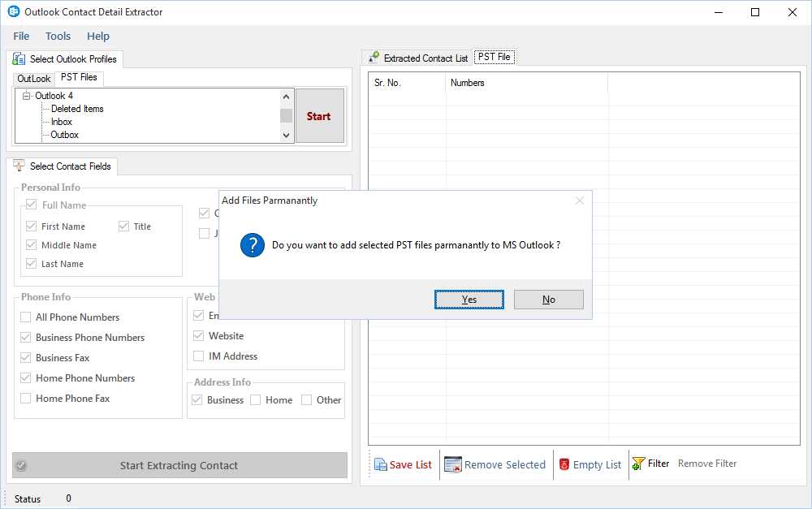Enable the Other address checkbox
Viewport: 812px width, 509px height.
point(307,399)
